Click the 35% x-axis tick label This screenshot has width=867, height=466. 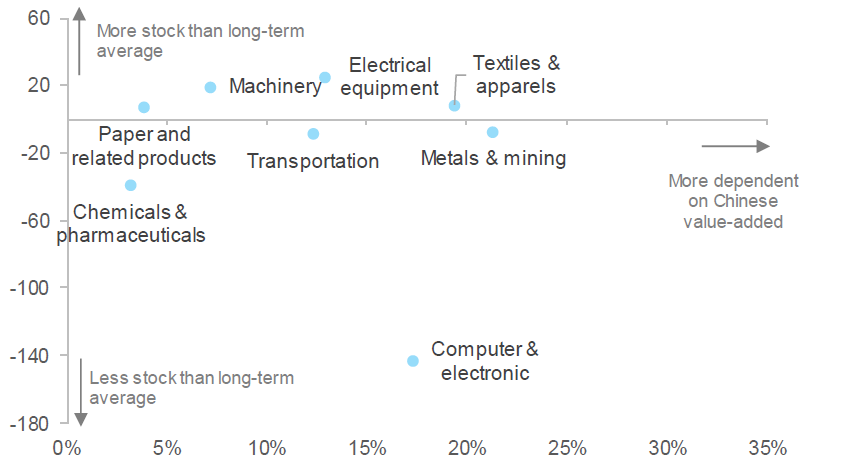767,448
